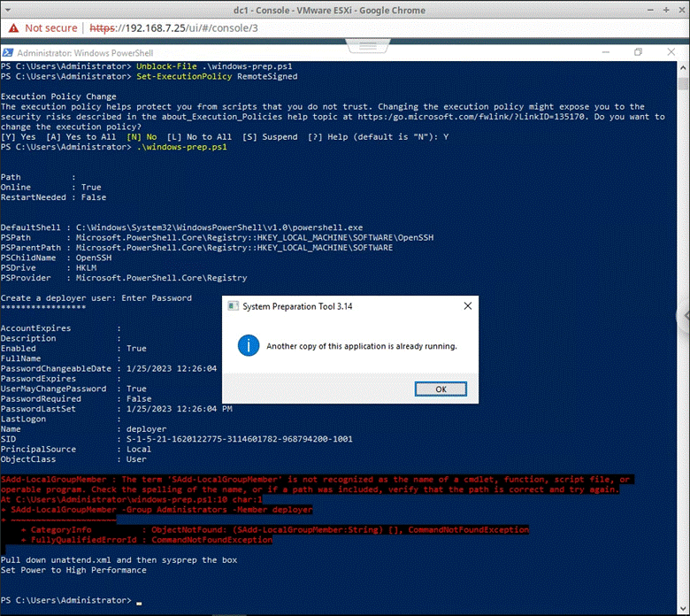Click the 'PSChildName : OpenSSH' line
This screenshot has height=616, width=690.
(x=57, y=258)
